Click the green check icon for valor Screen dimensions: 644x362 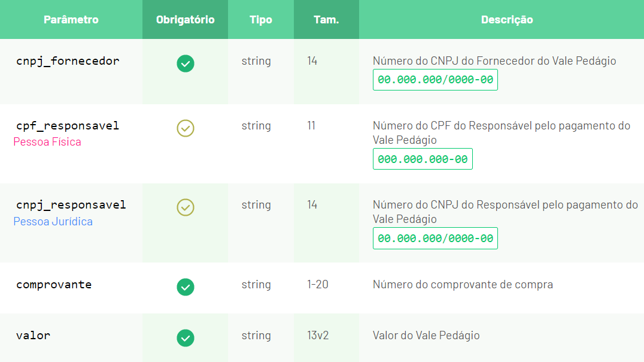pos(185,338)
